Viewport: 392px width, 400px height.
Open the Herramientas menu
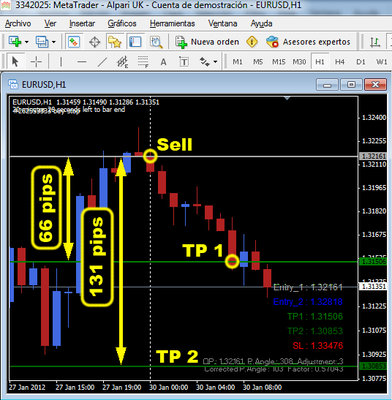coord(172,23)
